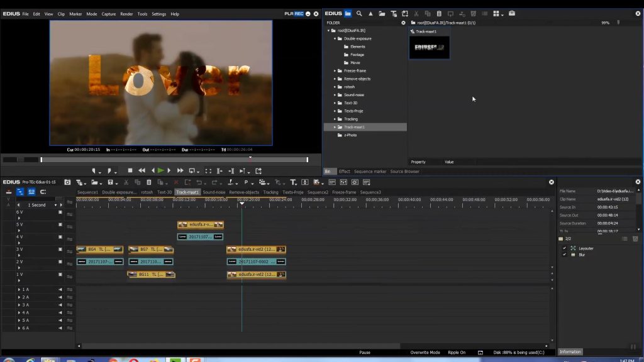Screen dimensions: 644x362
Task: Select the z-Photo folder
Action: click(x=350, y=135)
